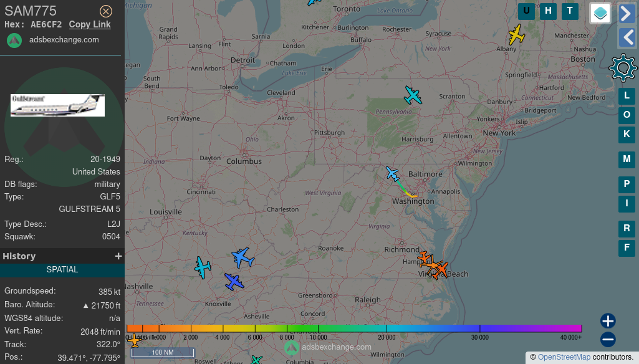Select the blue aircraft over eastern Kentucky
This screenshot has width=639, height=364.
coord(243,257)
